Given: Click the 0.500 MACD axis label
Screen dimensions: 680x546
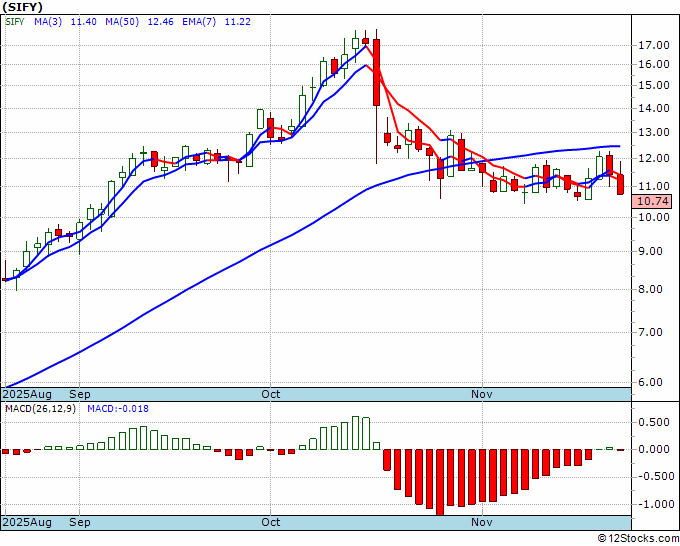Looking at the screenshot, I should point(654,422).
